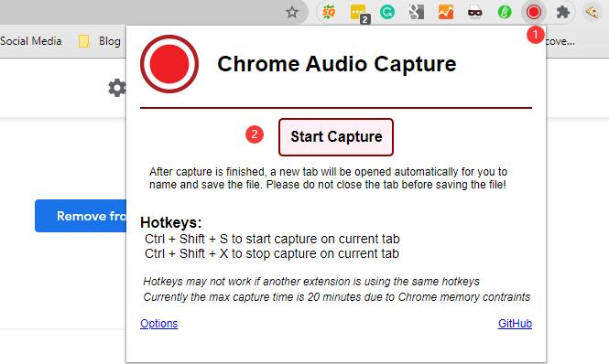Click the Start Capture button

coord(336,137)
